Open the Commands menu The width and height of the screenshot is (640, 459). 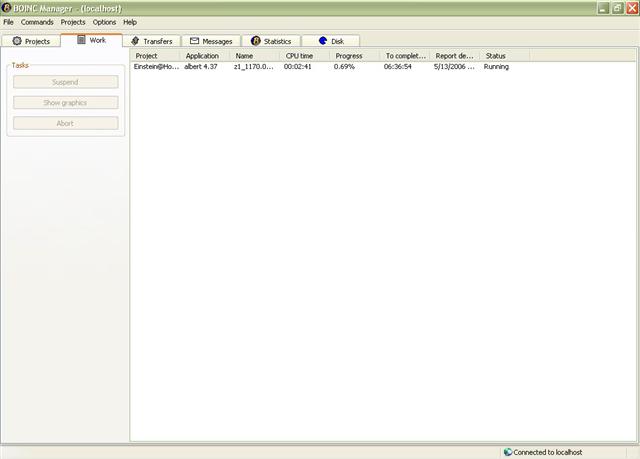tap(37, 22)
